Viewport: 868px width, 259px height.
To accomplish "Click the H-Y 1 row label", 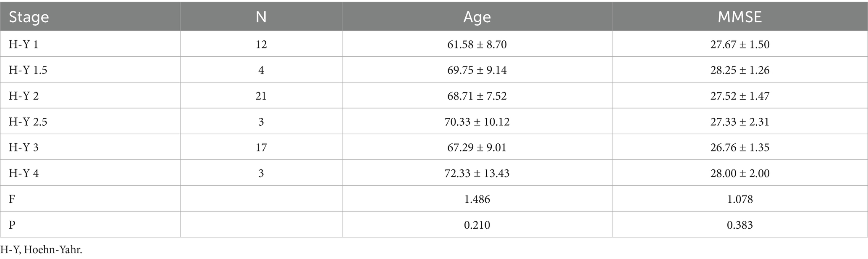I will coord(24,44).
